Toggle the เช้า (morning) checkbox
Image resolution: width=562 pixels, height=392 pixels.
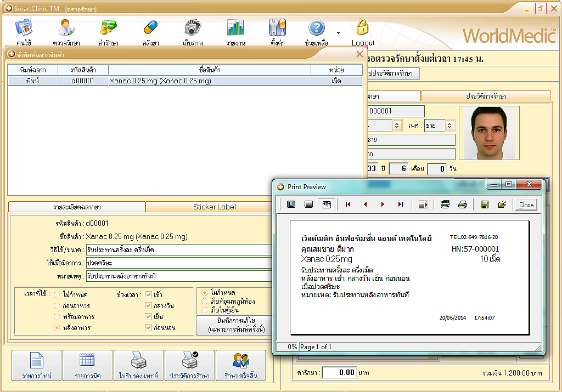coord(148,295)
